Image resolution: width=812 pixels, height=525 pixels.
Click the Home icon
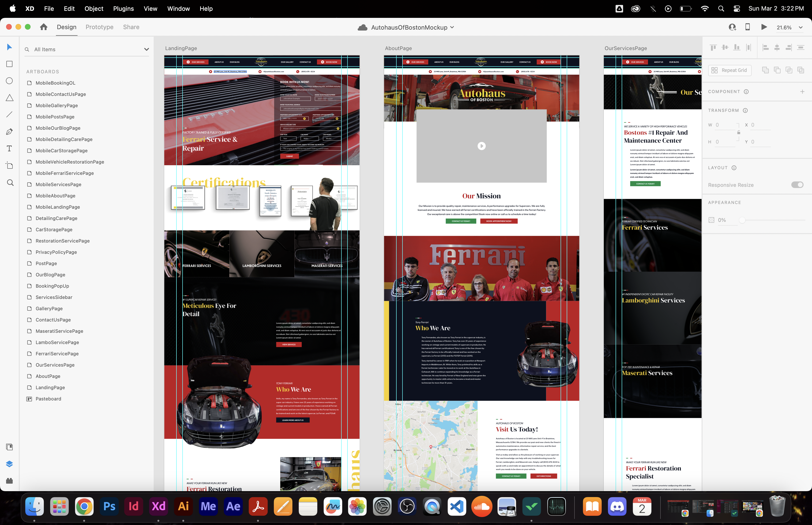44,27
